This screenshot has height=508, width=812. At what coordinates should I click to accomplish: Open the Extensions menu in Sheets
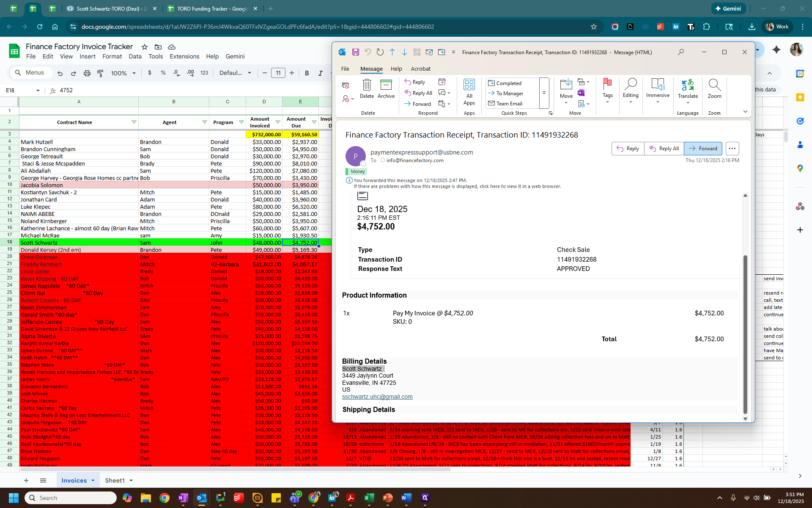click(184, 56)
